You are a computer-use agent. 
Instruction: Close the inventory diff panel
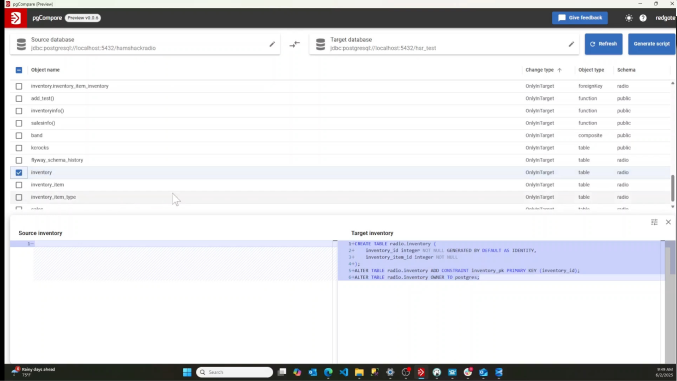(668, 222)
